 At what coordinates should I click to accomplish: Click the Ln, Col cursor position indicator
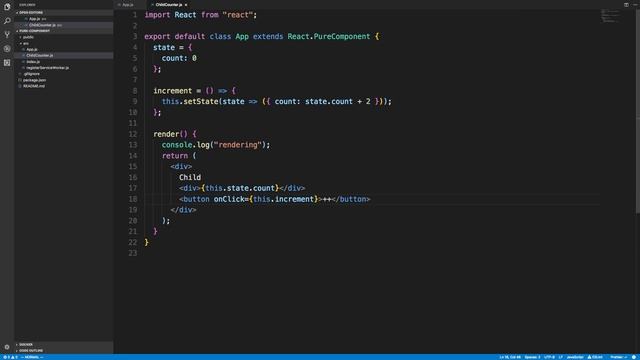pyautogui.click(x=510, y=357)
